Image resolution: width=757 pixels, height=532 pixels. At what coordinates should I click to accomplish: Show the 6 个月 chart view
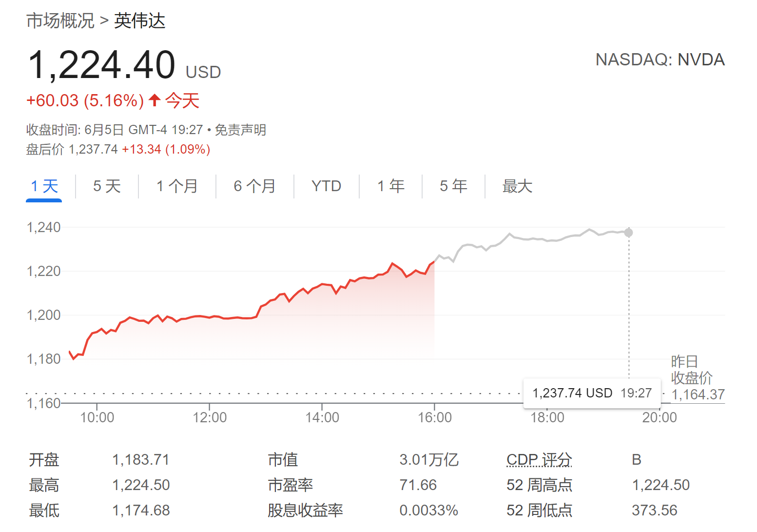pos(254,186)
